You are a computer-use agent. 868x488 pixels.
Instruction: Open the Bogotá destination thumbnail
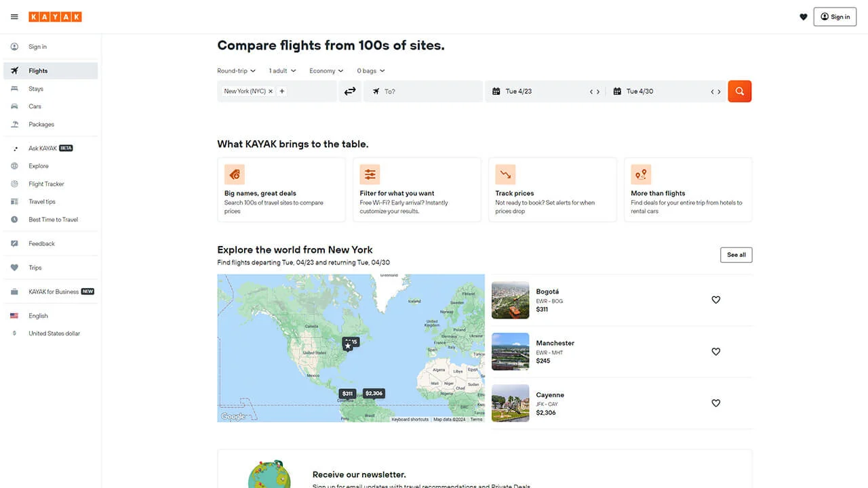511,300
